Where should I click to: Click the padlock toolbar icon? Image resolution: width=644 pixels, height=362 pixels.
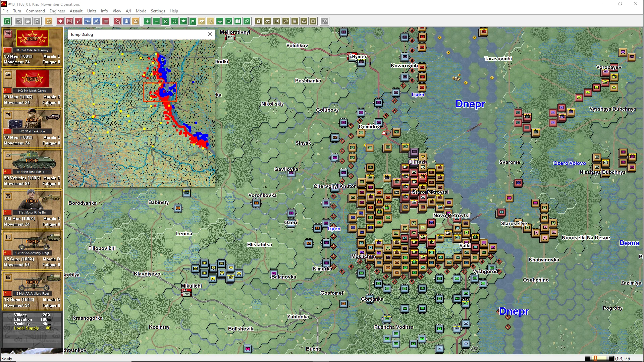point(259,21)
